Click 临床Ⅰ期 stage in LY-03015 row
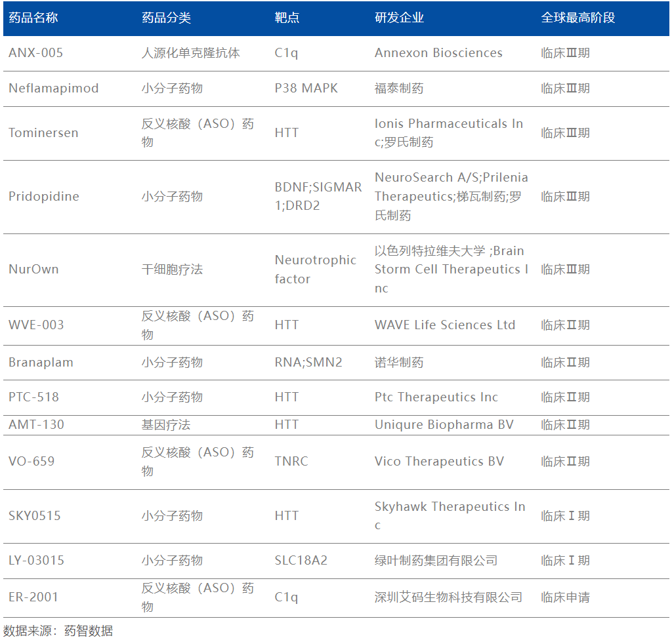672x642 pixels. (x=565, y=560)
